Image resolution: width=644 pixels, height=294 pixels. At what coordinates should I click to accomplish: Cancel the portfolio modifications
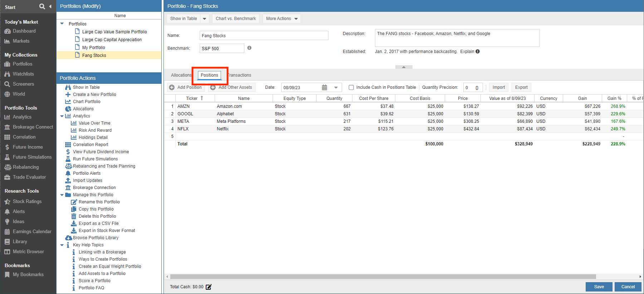click(628, 287)
